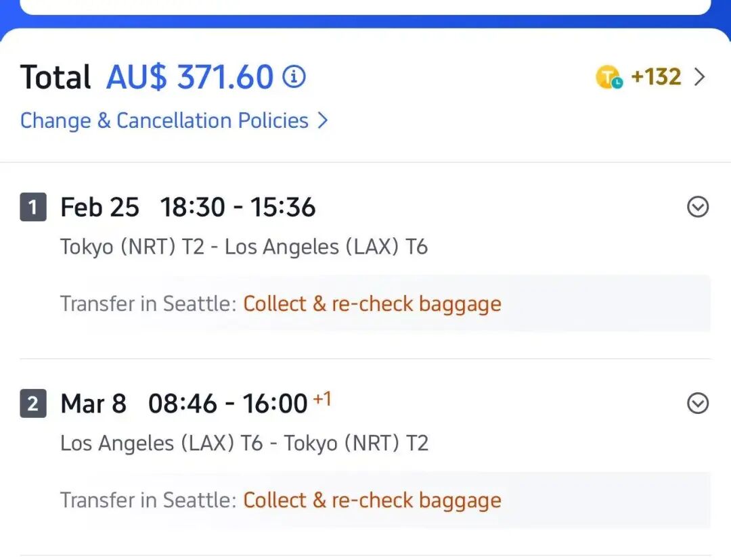This screenshot has height=560, width=731.
Task: Tap the AU$ 371.60 total price
Action: pos(190,77)
